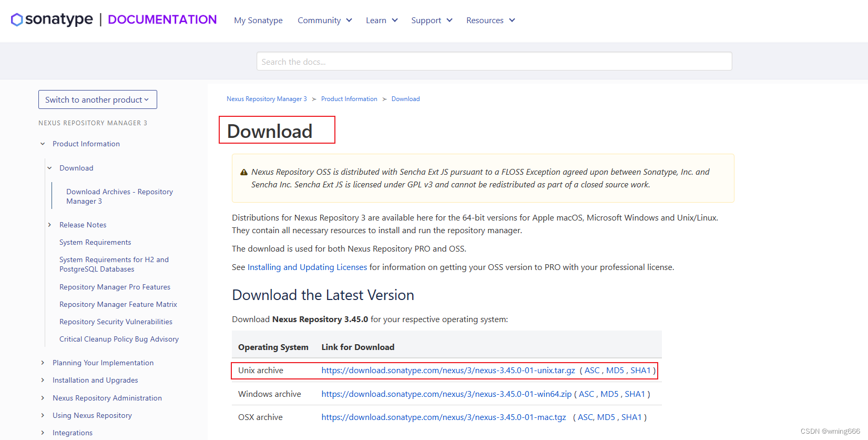Click Download the Latest Version heading
The width and height of the screenshot is (868, 440).
[323, 295]
